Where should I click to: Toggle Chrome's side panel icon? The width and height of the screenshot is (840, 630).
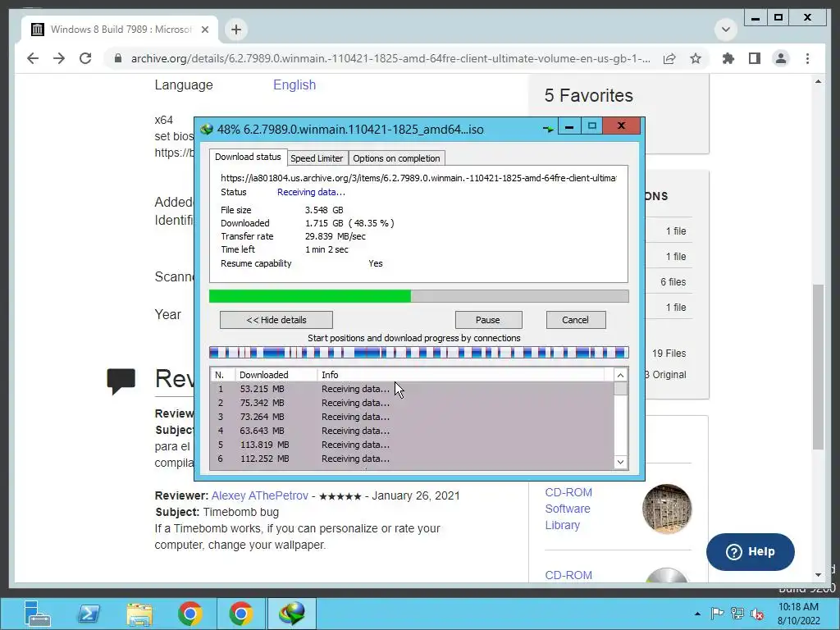[x=755, y=58]
